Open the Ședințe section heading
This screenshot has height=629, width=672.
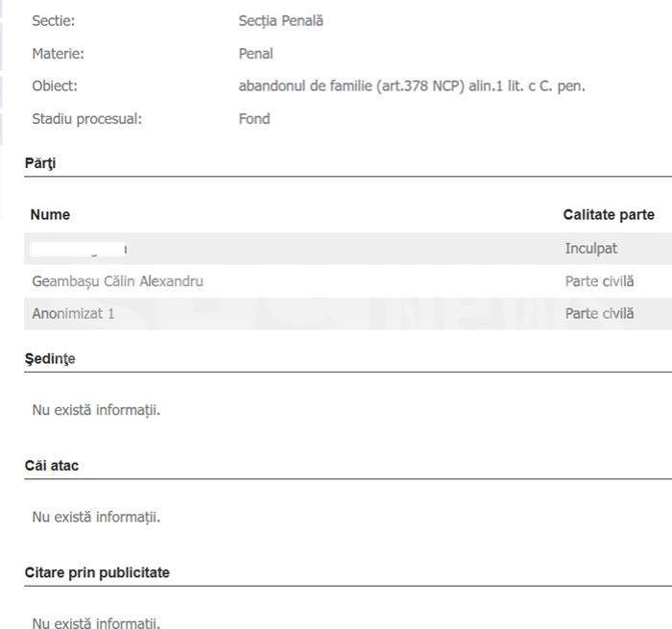point(50,359)
